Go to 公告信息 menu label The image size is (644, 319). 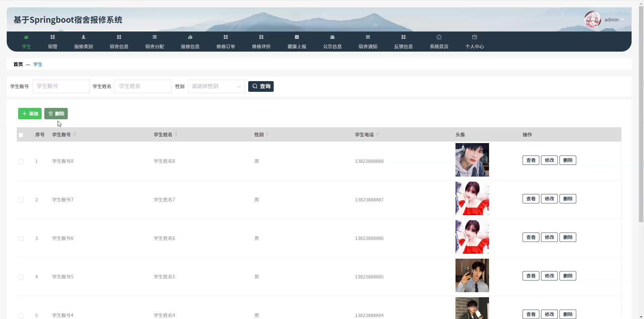pos(332,47)
